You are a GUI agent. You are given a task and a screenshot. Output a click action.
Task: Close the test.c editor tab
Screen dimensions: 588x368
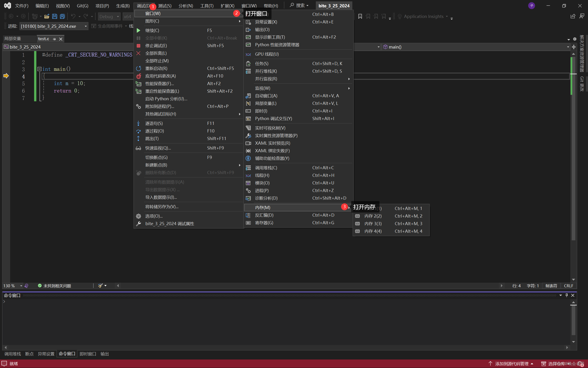click(x=61, y=39)
